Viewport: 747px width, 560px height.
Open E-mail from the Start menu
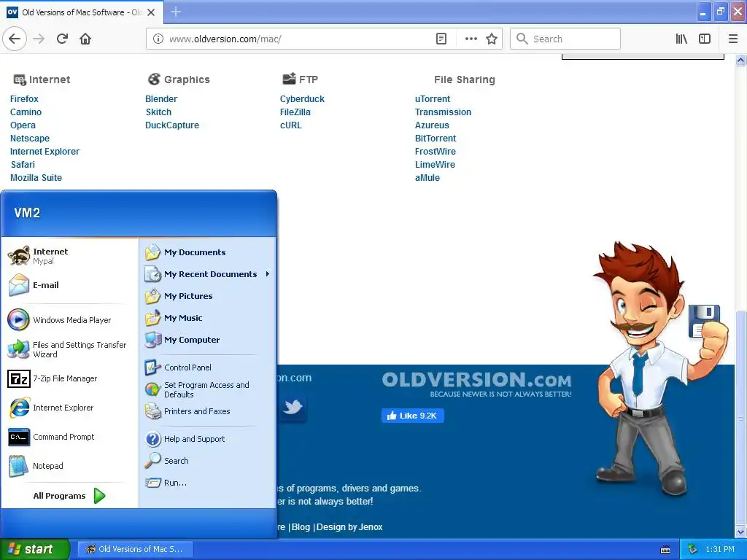click(x=69, y=285)
